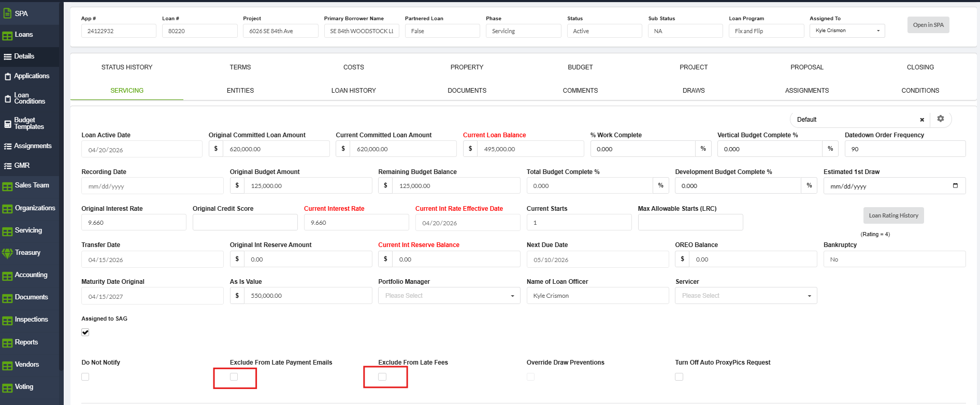View the Draws tab
The image size is (980, 405).
pos(694,91)
